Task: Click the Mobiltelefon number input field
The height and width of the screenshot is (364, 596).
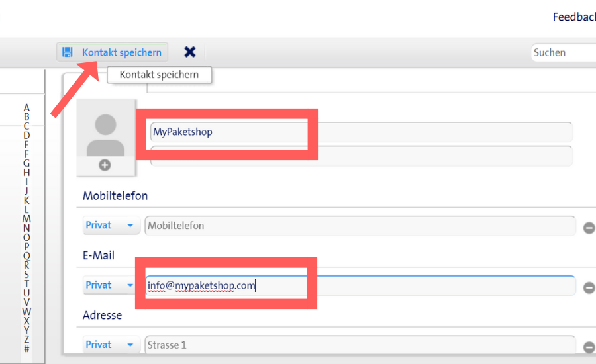Action: tap(360, 226)
